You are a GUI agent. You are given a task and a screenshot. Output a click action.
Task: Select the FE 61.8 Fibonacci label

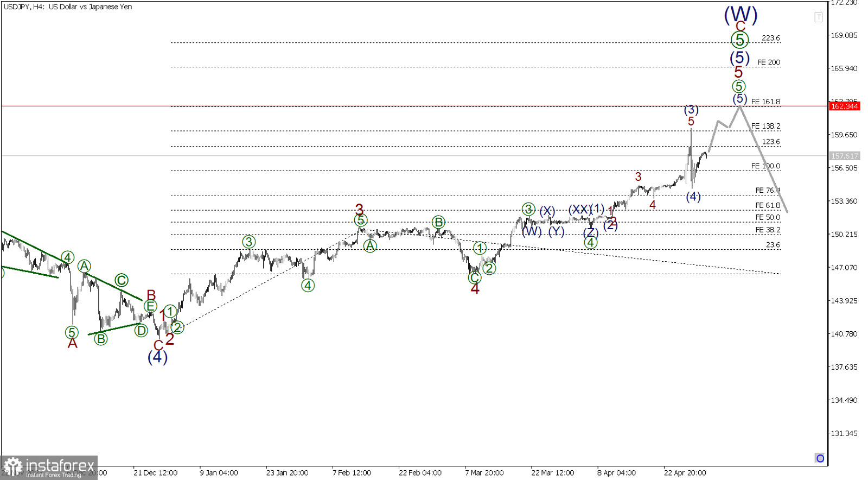coord(768,205)
